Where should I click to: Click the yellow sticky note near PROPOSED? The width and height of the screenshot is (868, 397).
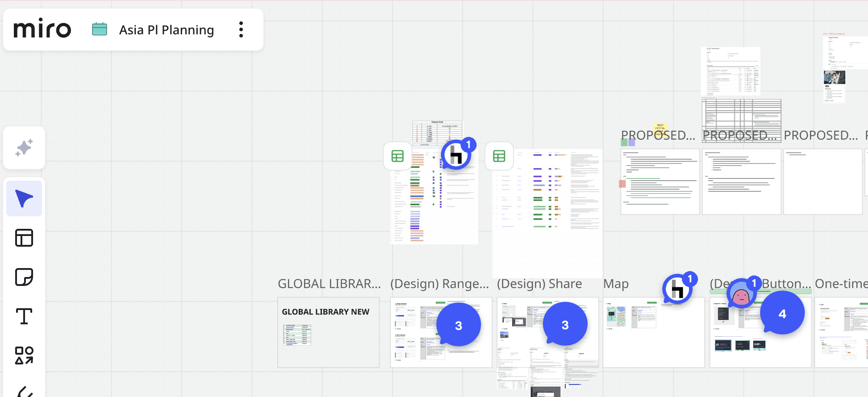click(x=660, y=129)
